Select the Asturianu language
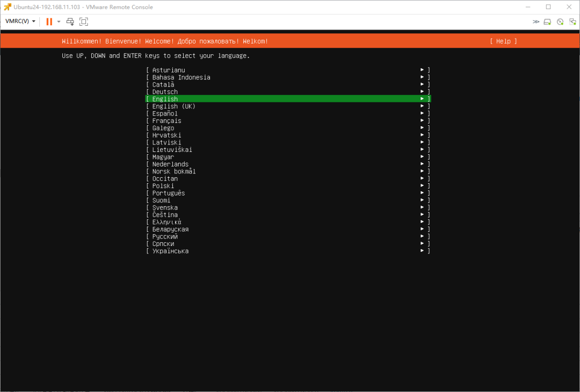580x392 pixels. (x=288, y=70)
